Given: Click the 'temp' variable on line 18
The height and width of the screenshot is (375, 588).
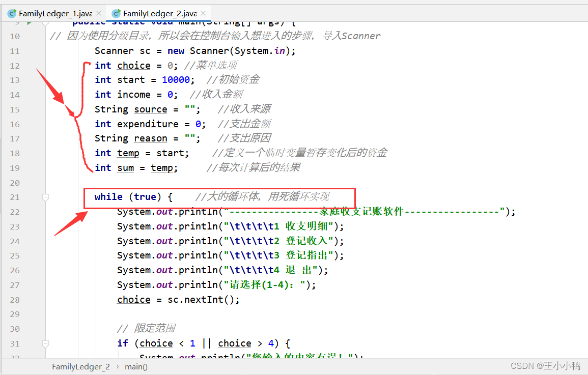Looking at the screenshot, I should pyautogui.click(x=128, y=153).
